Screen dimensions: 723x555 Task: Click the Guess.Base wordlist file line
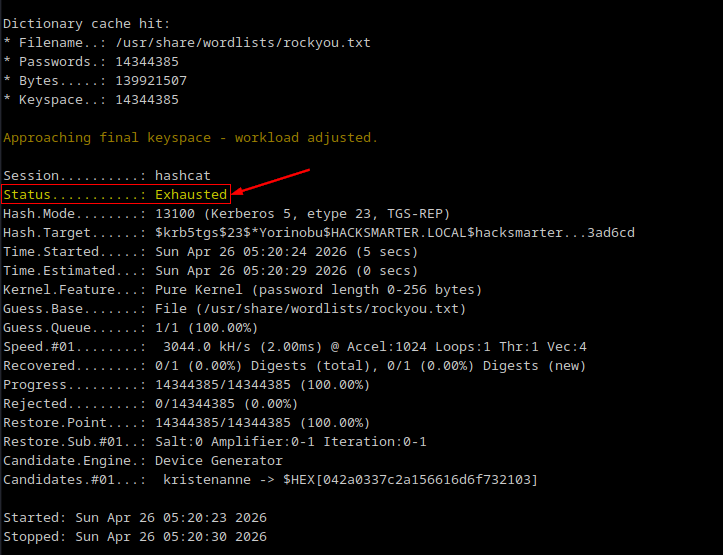tap(310, 309)
